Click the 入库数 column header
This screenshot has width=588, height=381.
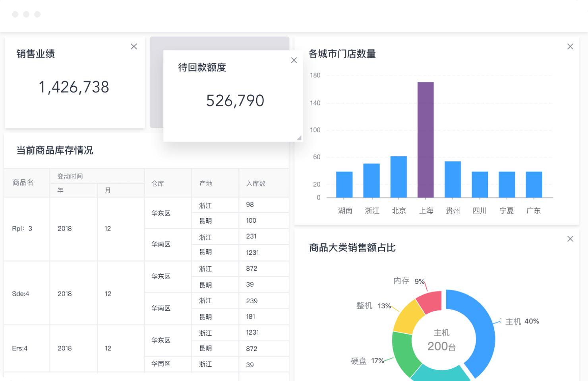coord(256,183)
